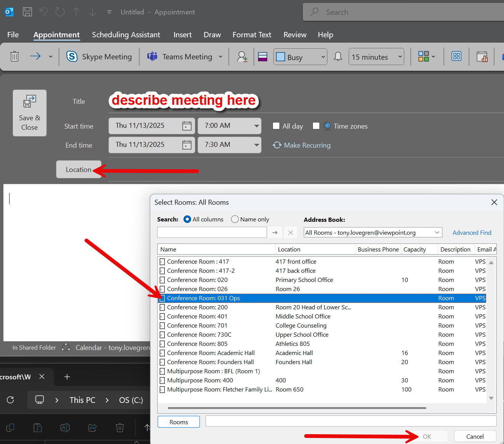Click the Advanced Find link
This screenshot has height=444, width=504.
tap(472, 232)
